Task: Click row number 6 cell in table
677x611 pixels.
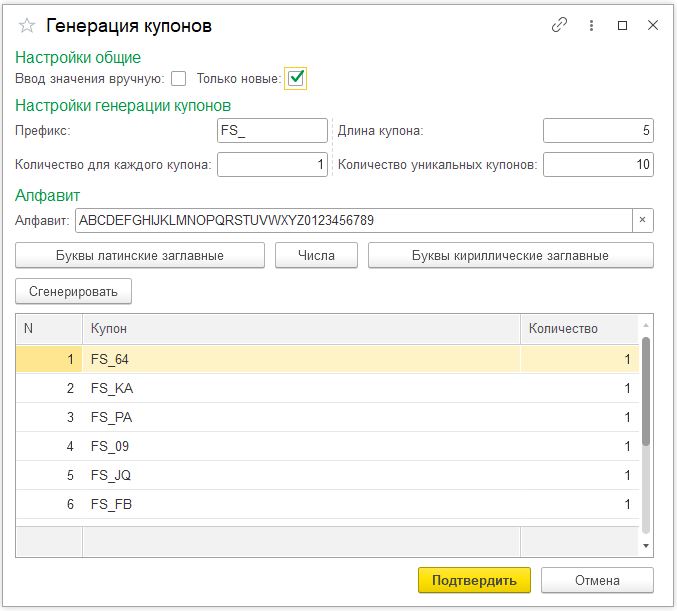Action: click(49, 504)
